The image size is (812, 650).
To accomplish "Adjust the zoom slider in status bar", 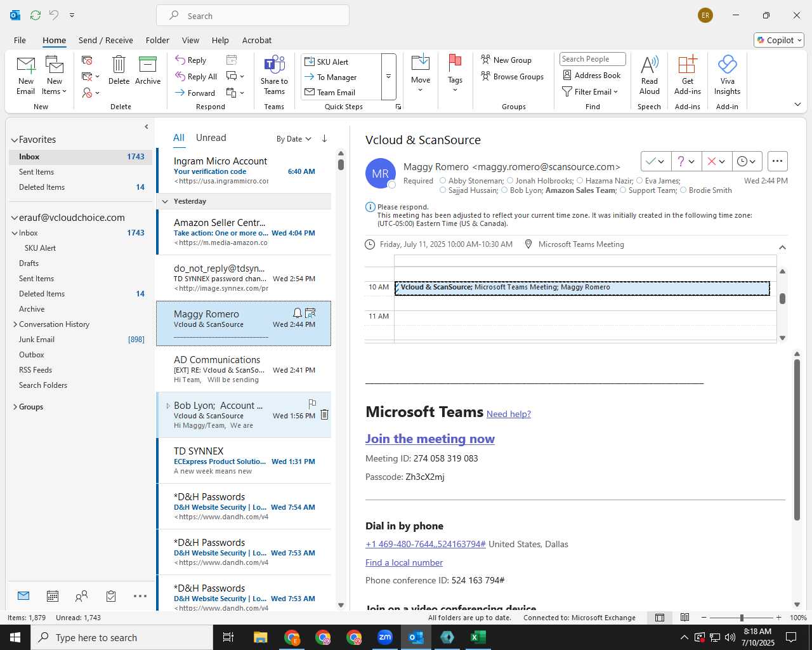I will [x=741, y=617].
